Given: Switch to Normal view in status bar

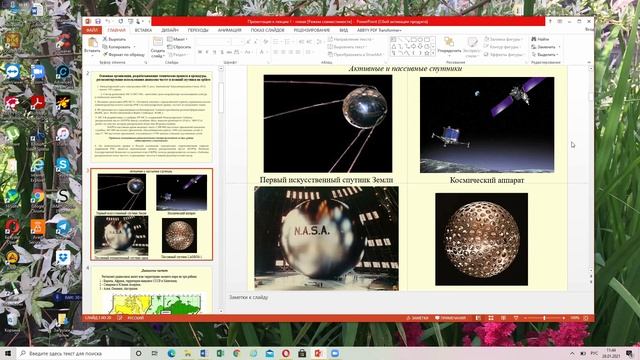Looking at the screenshot, I should 478,318.
